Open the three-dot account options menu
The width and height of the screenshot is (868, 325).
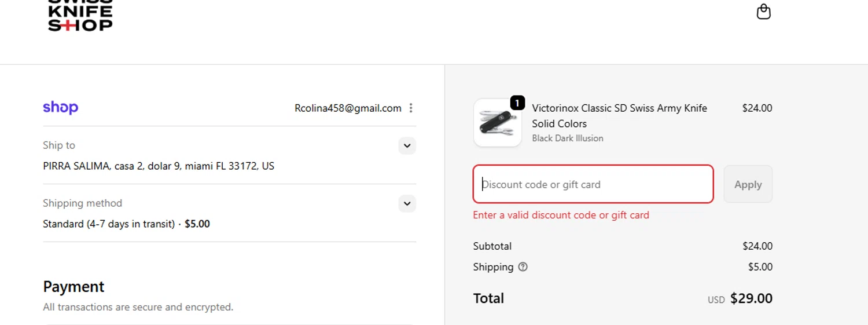tap(411, 108)
